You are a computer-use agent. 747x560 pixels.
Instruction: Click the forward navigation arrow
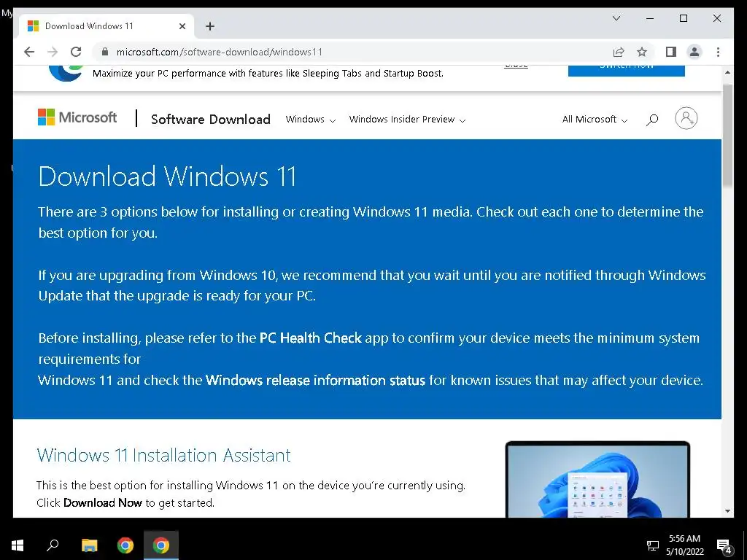pos(53,52)
